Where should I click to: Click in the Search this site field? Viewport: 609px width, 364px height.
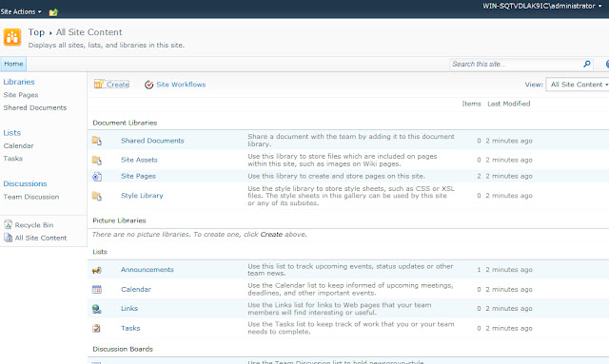pos(516,64)
